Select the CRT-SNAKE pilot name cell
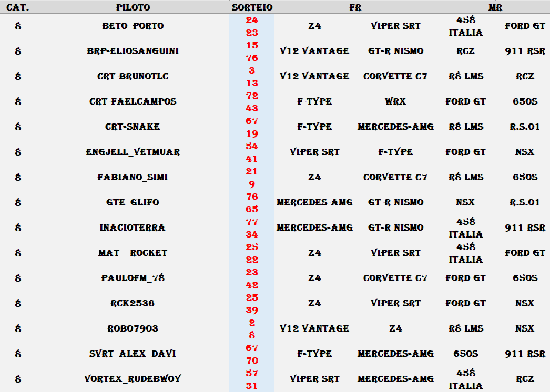This screenshot has width=550, height=392. click(133, 127)
